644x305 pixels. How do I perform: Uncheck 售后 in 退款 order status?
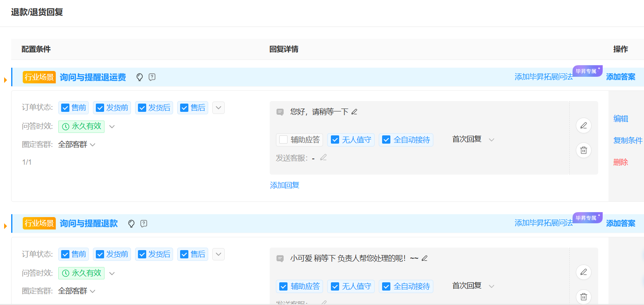tap(184, 254)
